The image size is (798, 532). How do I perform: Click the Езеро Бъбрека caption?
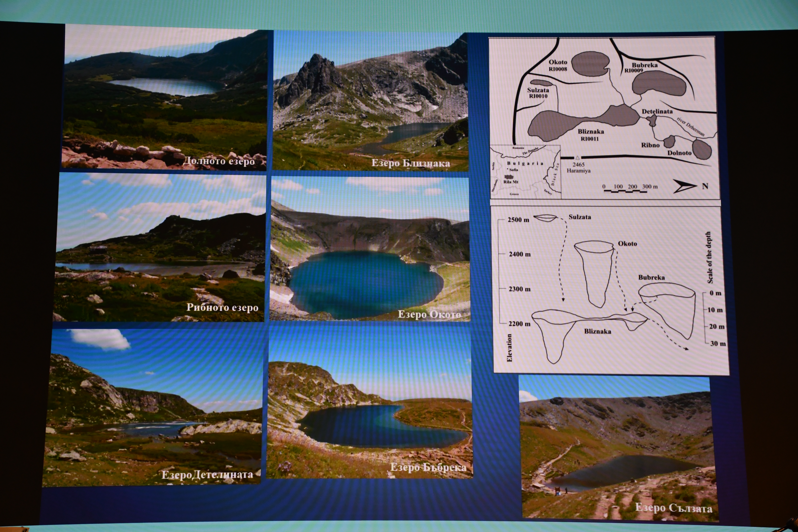[x=428, y=467]
